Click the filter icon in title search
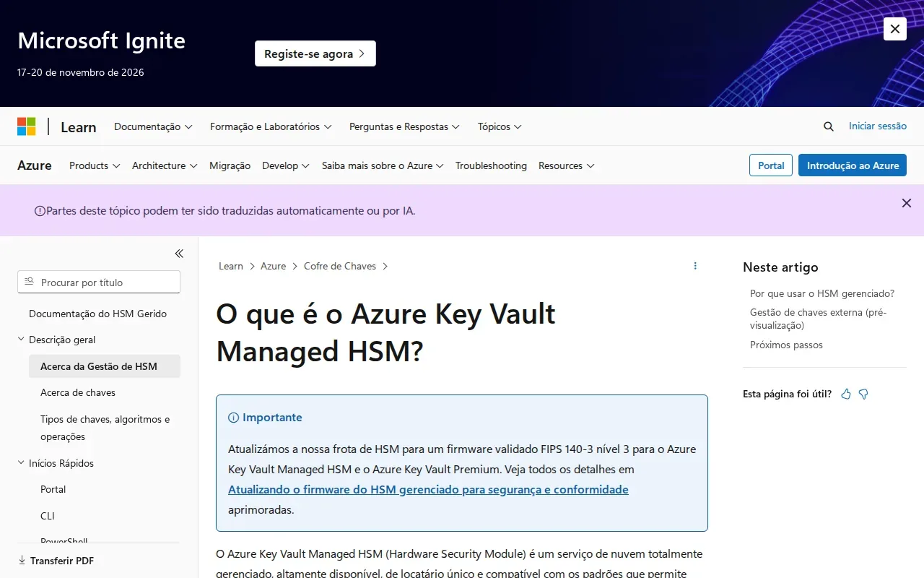This screenshot has height=578, width=924. 30,282
